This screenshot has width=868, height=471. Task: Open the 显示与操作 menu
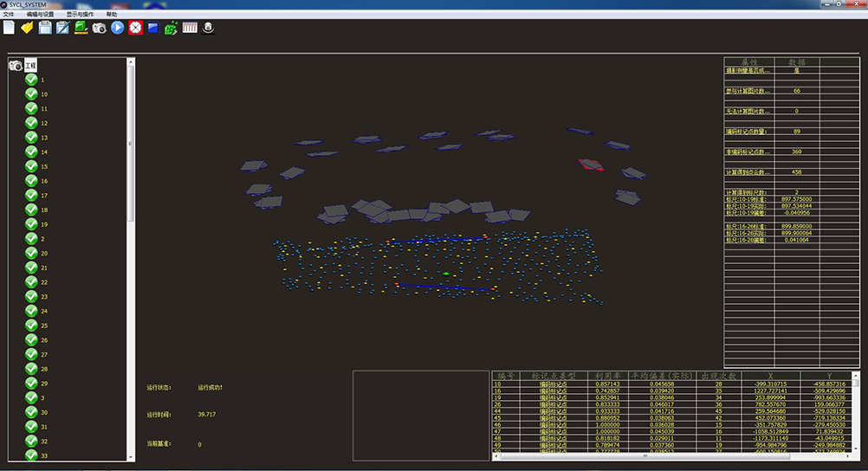click(x=81, y=15)
